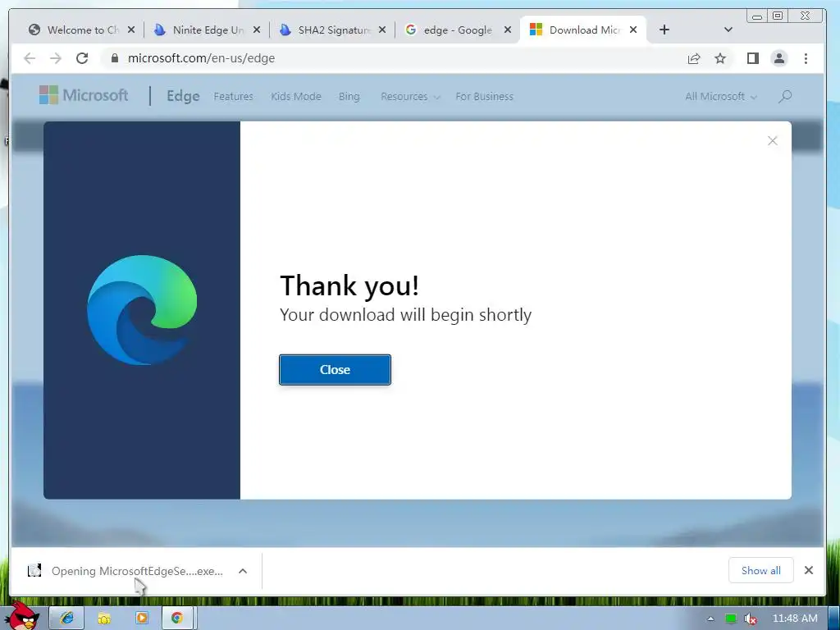Open the clock showing 11:48 AM
840x630 pixels.
(x=795, y=619)
